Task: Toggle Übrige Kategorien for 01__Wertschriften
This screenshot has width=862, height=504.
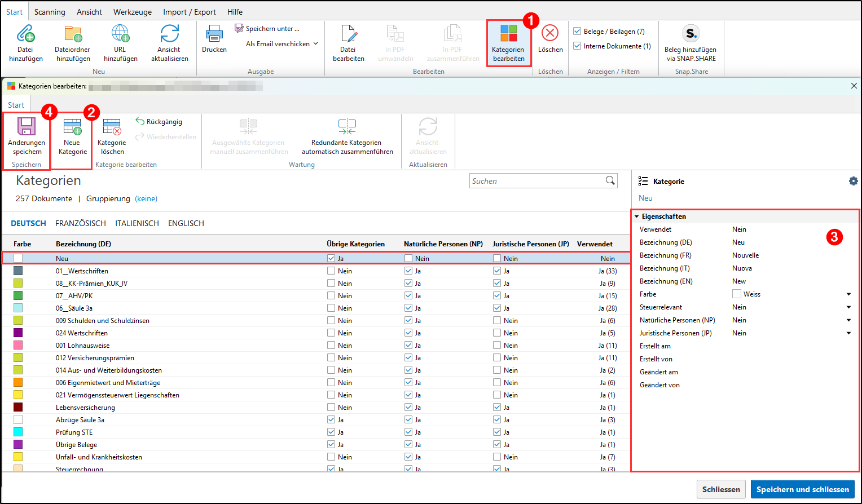Action: (331, 271)
